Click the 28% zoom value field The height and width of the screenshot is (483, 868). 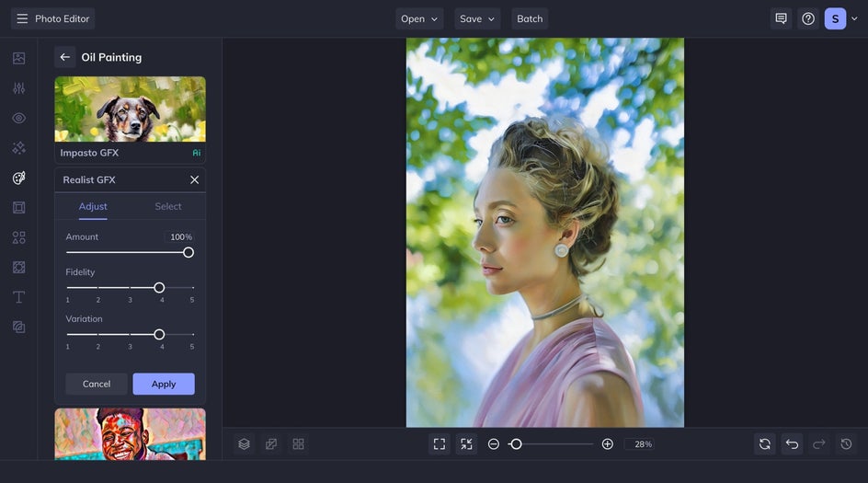[640, 444]
